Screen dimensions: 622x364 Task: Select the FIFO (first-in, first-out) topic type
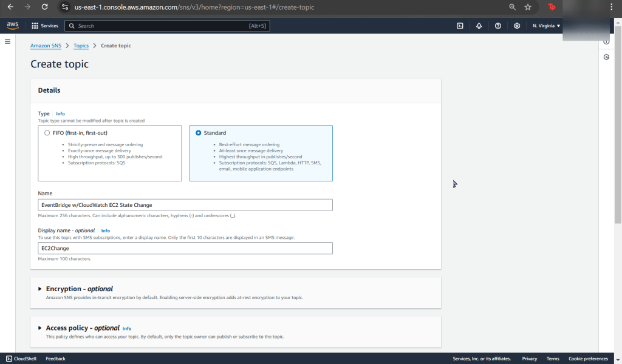coord(47,133)
